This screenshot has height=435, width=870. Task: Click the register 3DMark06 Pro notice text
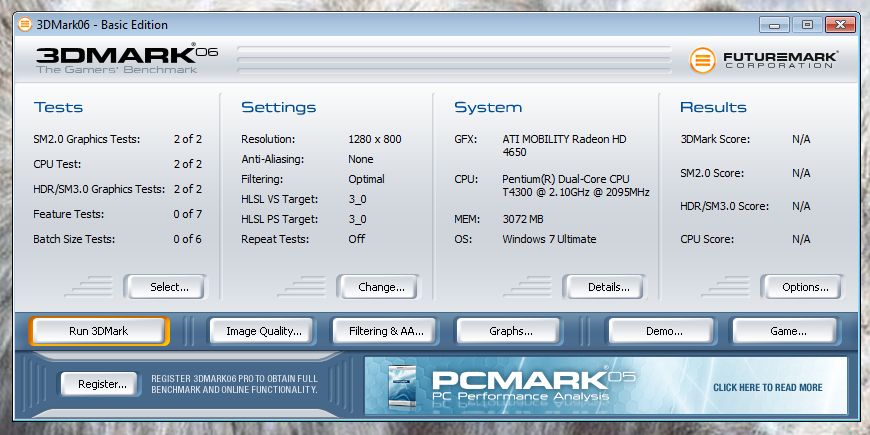point(235,384)
